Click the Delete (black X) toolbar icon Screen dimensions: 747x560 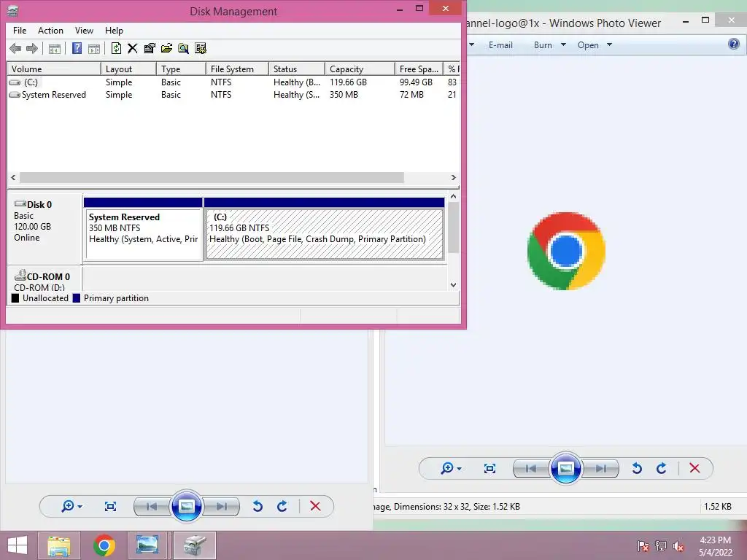coord(133,48)
